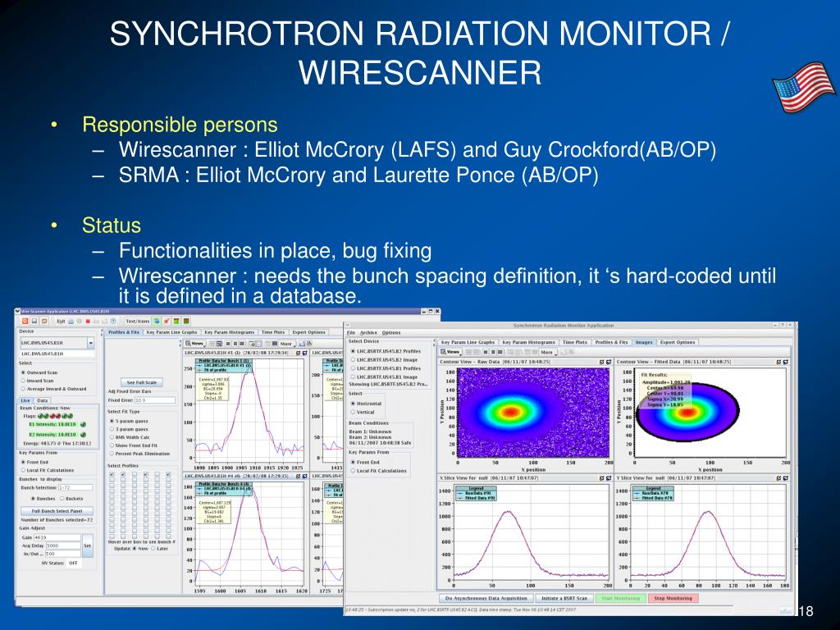This screenshot has width=840, height=630.
Task: Click the single-square layout icon in Wire Scanner chart toolbar
Action: point(228,344)
